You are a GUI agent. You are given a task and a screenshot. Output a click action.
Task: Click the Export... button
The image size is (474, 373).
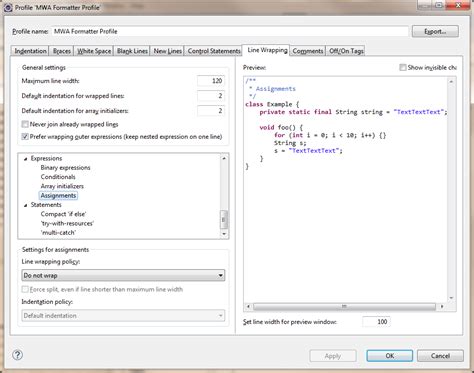435,31
